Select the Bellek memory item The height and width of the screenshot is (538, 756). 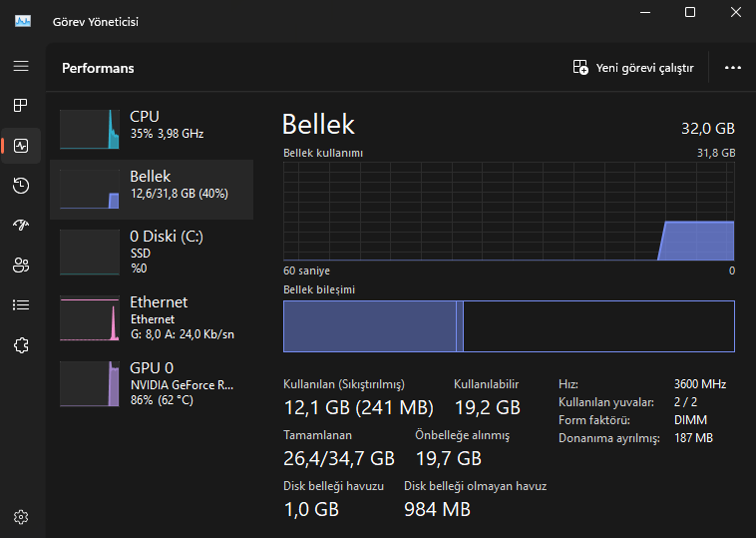pos(152,185)
